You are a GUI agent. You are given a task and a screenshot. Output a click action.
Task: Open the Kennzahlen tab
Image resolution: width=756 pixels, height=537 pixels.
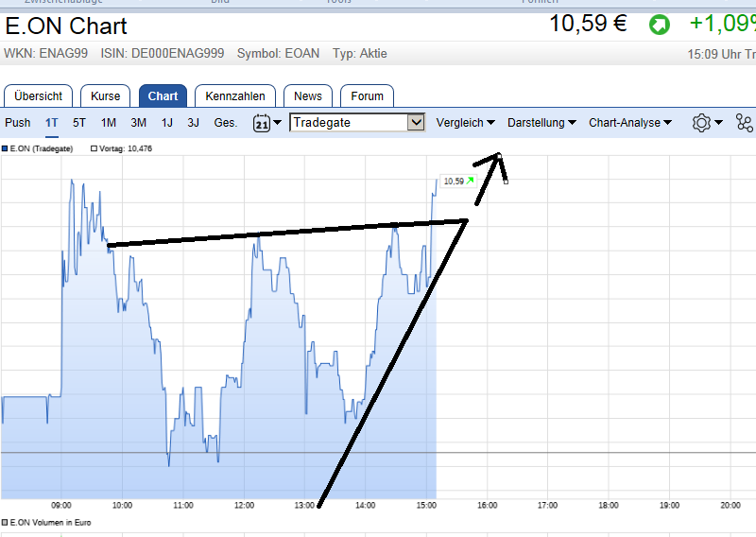(234, 96)
